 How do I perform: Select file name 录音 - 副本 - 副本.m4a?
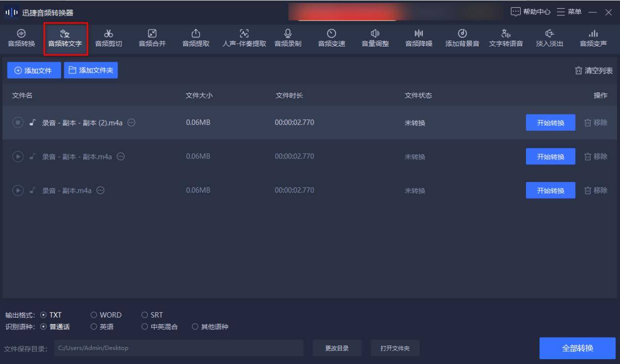(x=77, y=157)
